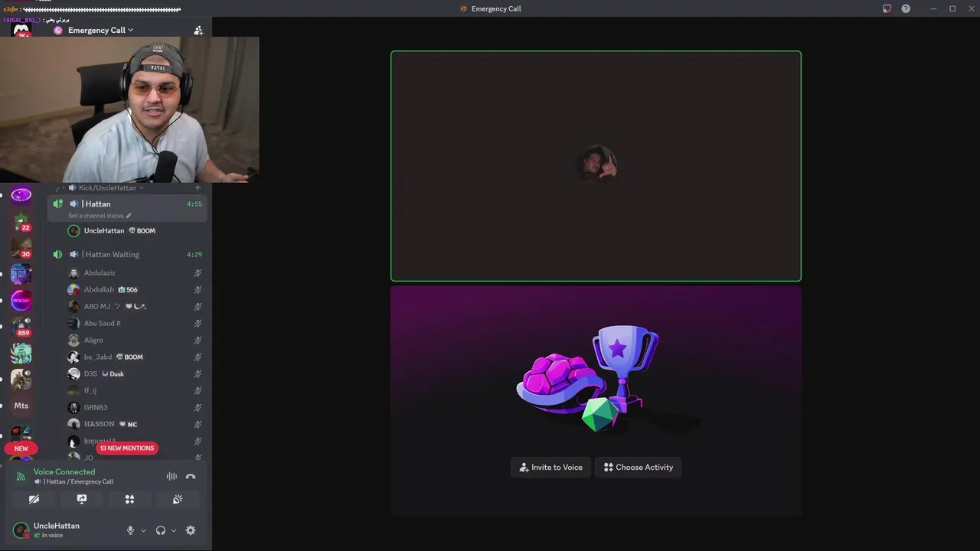
Task: Click the activity trophy tile
Action: pyautogui.click(x=596, y=401)
